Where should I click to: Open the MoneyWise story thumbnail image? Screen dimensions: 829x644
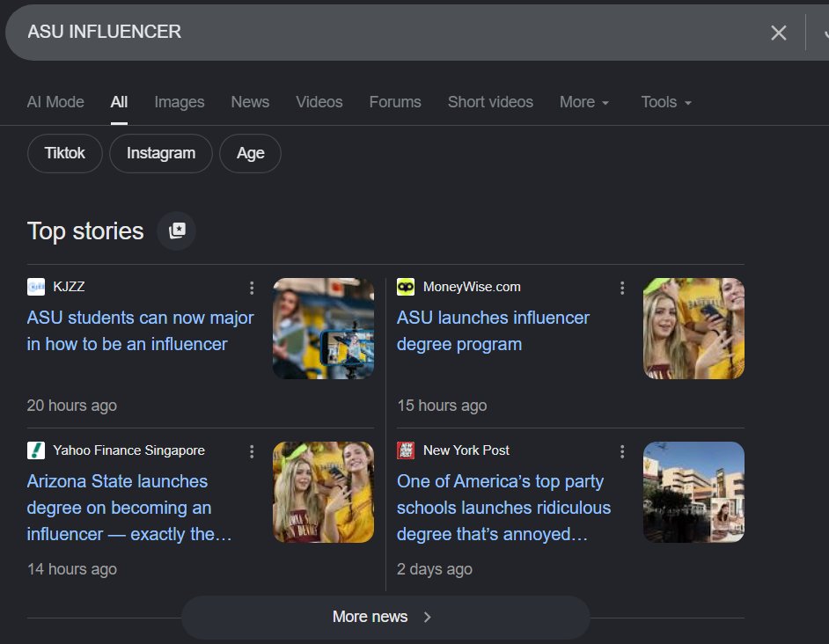(x=693, y=328)
